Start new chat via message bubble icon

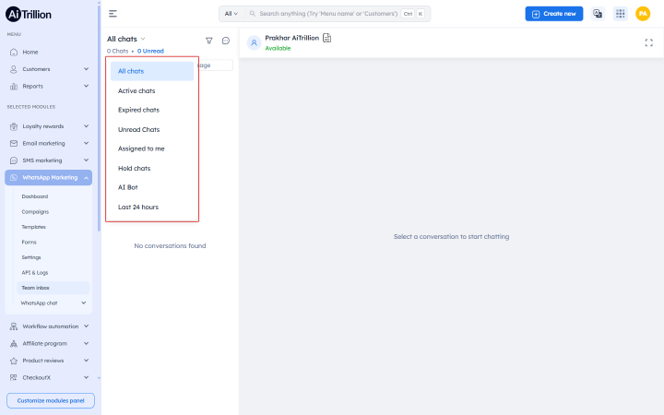click(226, 41)
